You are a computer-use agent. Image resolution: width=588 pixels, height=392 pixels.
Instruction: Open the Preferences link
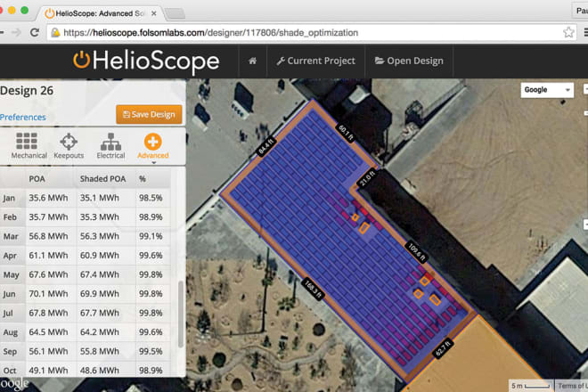[x=23, y=117]
